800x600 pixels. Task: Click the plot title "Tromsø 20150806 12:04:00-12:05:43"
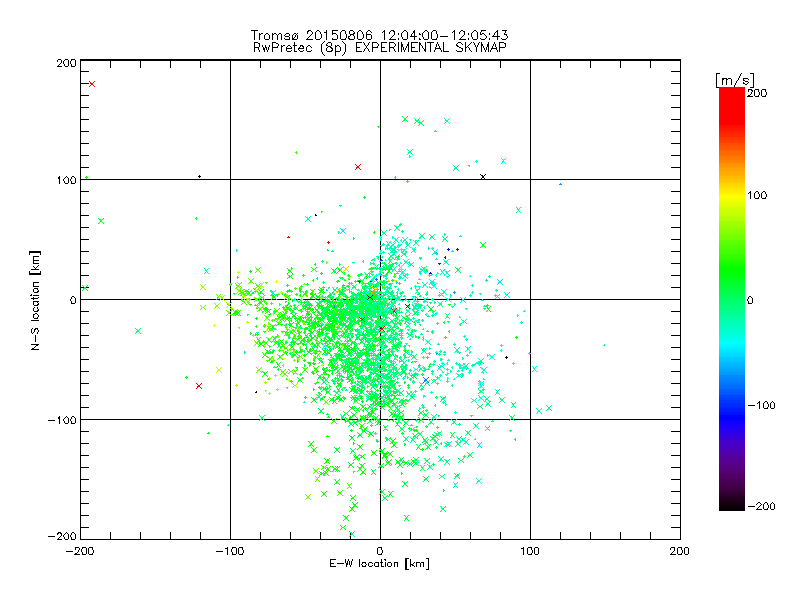point(379,35)
